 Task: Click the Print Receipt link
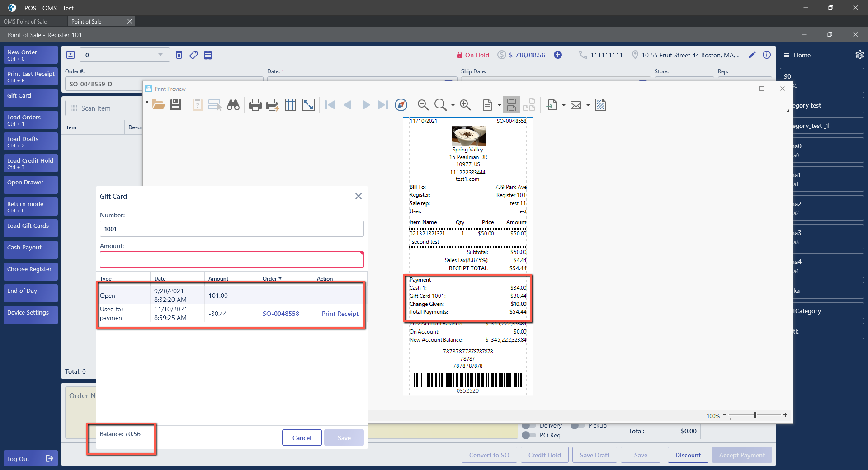[x=340, y=314]
